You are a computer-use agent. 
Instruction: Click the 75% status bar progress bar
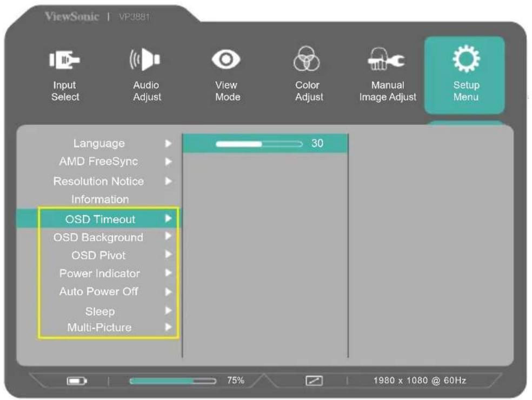click(172, 381)
